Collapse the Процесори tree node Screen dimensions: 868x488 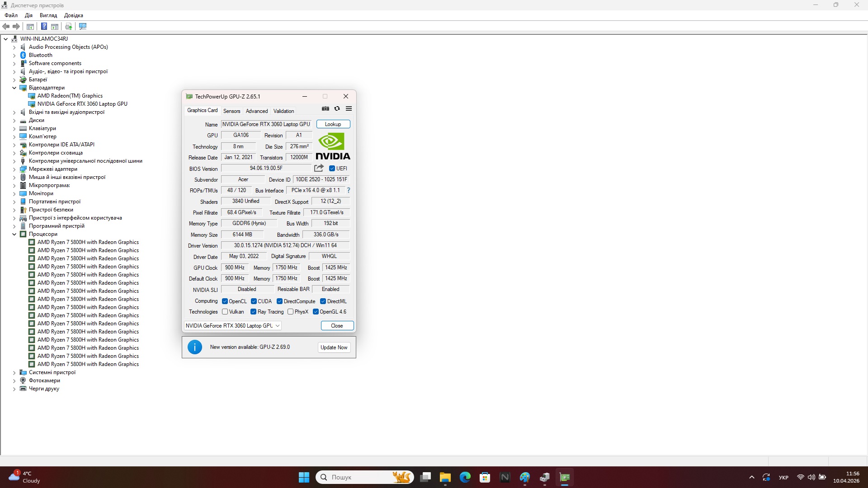[x=14, y=234]
